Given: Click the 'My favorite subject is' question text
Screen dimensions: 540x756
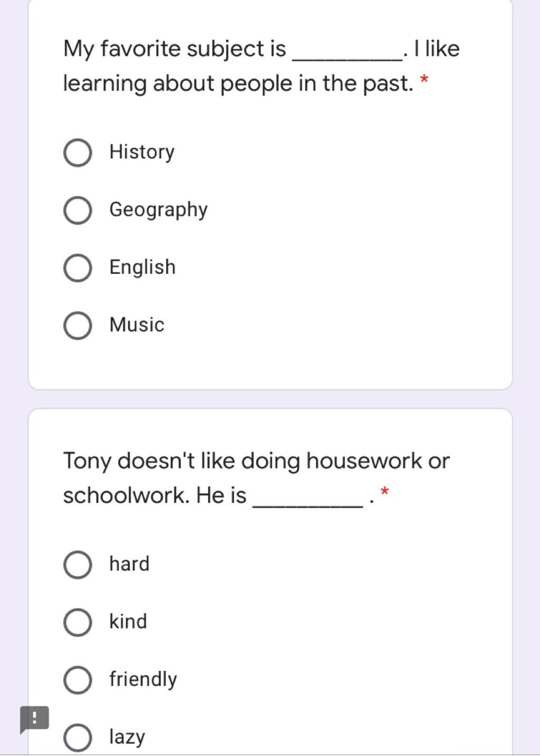Looking at the screenshot, I should click(174, 49).
